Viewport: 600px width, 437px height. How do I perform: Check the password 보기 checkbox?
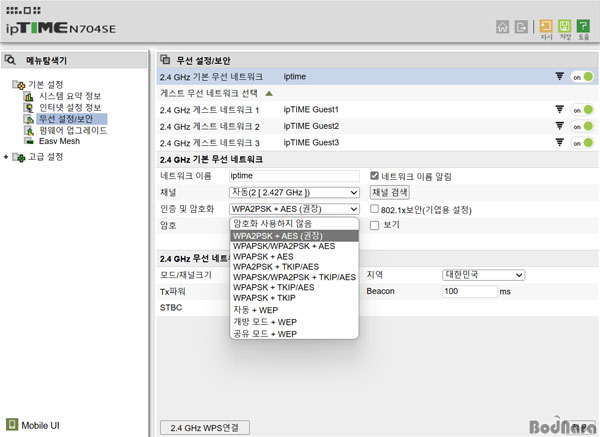tap(375, 225)
